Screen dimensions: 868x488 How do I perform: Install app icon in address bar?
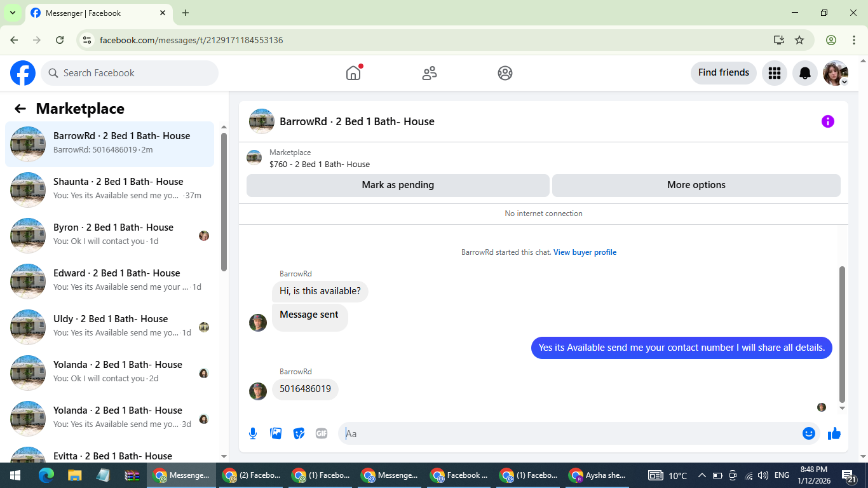[779, 40]
